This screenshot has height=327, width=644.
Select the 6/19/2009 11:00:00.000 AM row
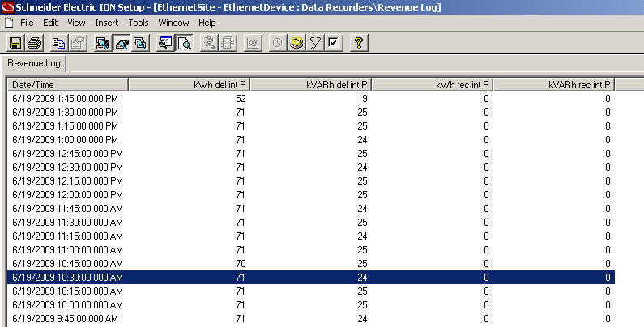[311, 250]
